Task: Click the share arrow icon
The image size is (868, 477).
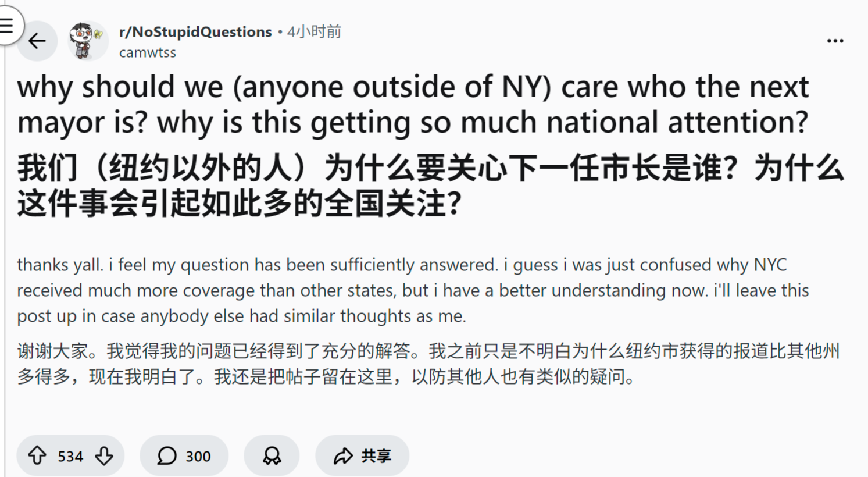Action: click(343, 455)
